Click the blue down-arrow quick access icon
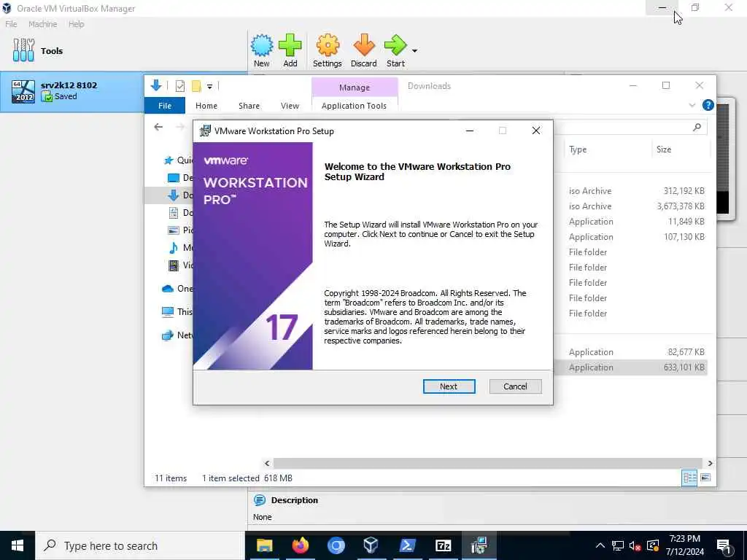The height and width of the screenshot is (560, 747). (x=156, y=86)
